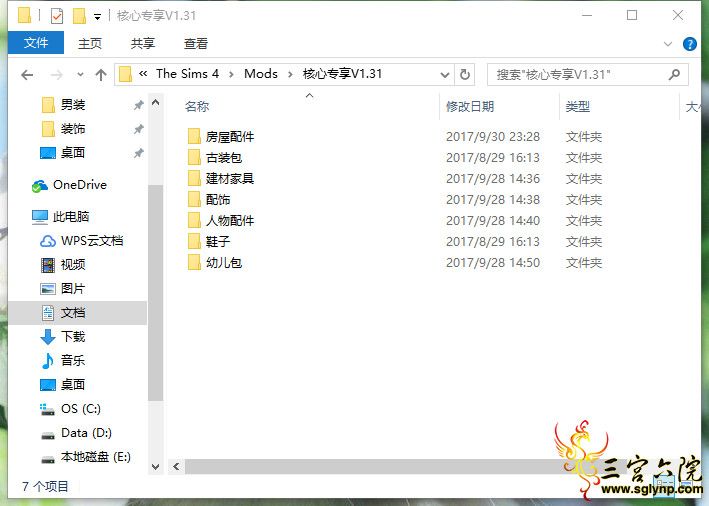709x506 pixels.
Task: Open 装饰 in quick access sidebar
Action: click(73, 129)
